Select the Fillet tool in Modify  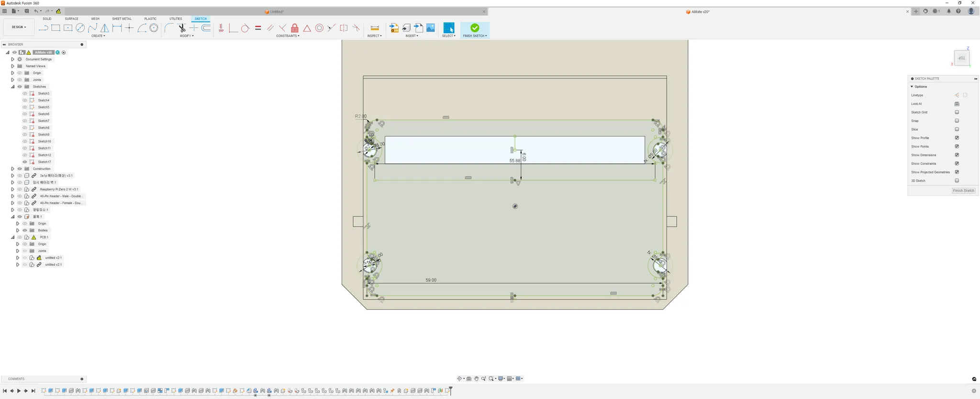point(169,28)
